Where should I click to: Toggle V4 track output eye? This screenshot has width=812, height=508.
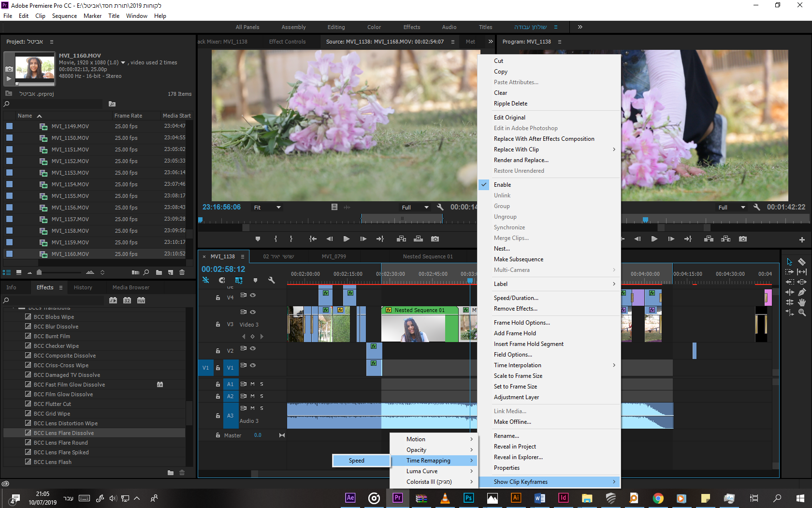pos(253,295)
